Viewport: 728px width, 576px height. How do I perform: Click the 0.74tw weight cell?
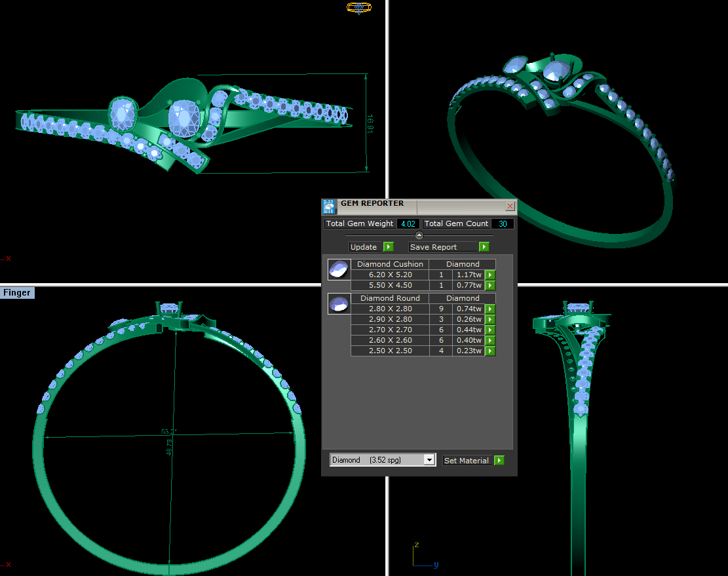(x=469, y=309)
